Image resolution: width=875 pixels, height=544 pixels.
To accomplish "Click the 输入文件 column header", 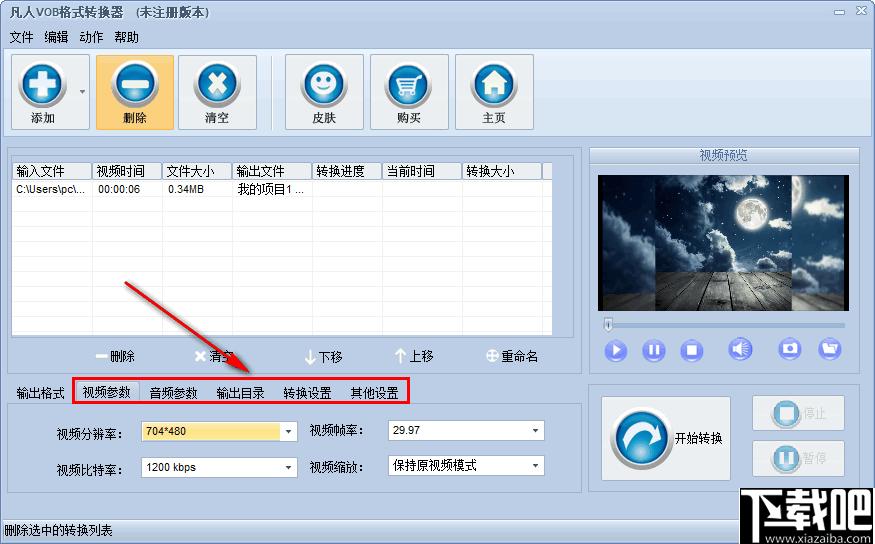I will tap(52, 171).
